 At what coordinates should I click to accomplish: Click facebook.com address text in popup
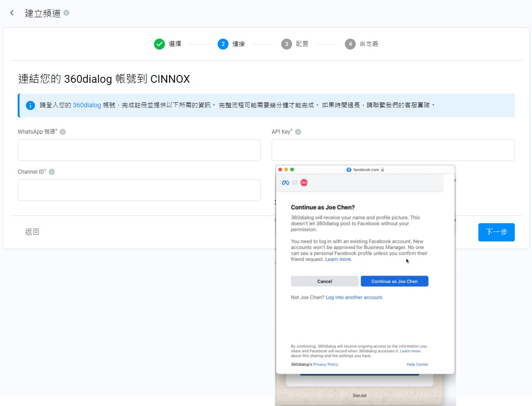coord(366,170)
